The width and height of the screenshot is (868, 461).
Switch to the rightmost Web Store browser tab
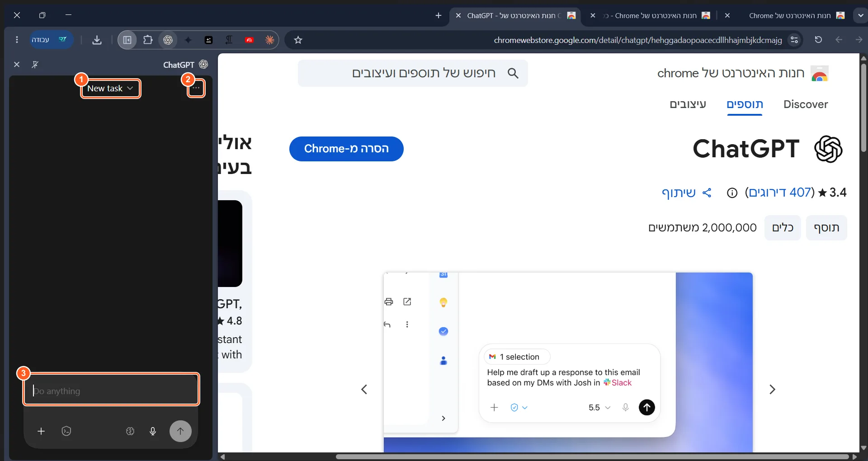pyautogui.click(x=787, y=16)
